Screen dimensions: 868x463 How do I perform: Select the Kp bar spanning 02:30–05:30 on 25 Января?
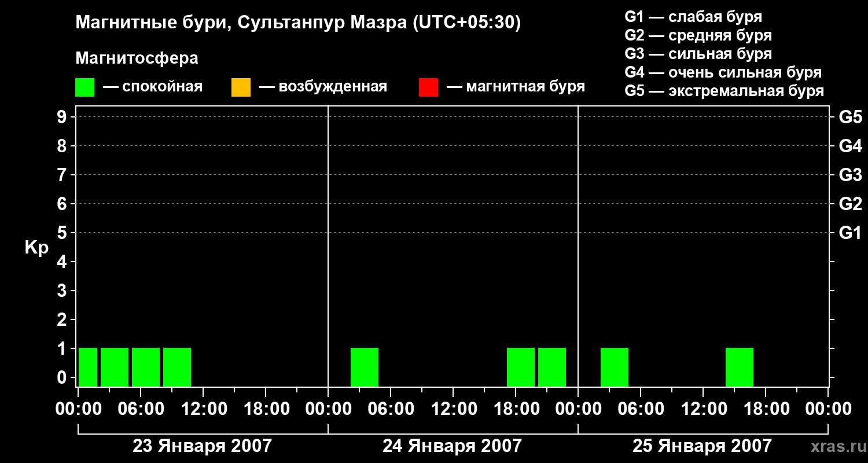(615, 367)
